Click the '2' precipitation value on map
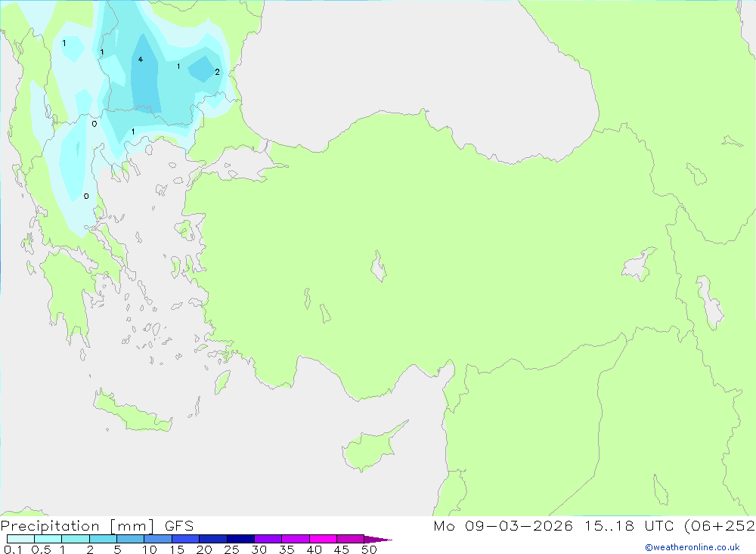 point(217,72)
